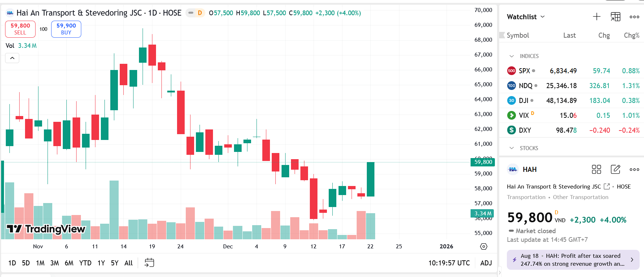Click the 59,900 BUY button

tap(66, 29)
